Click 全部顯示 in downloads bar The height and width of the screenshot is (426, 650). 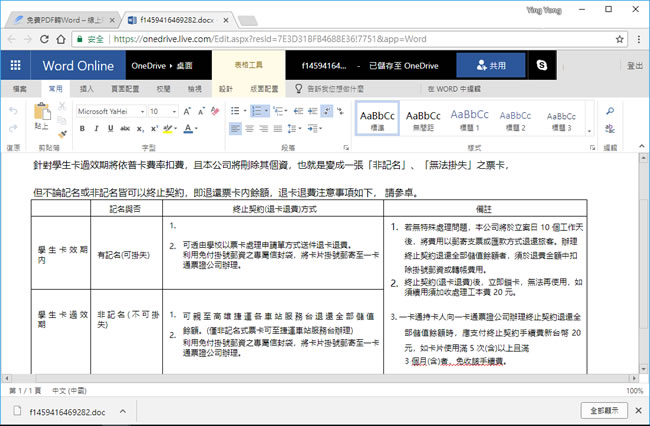(604, 410)
